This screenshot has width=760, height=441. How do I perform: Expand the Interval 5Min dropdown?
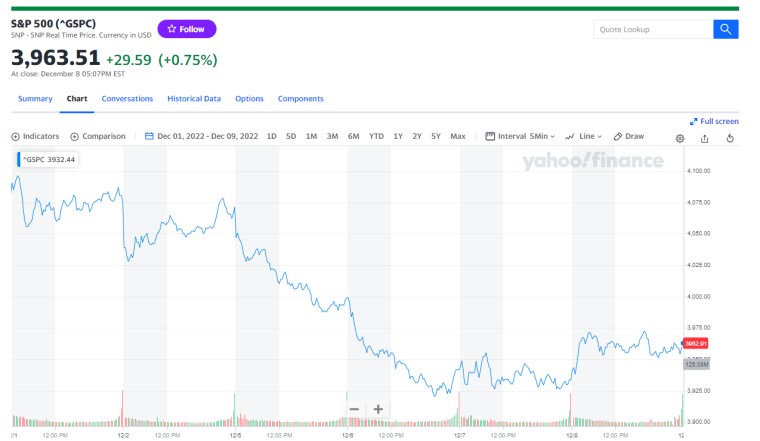point(520,136)
